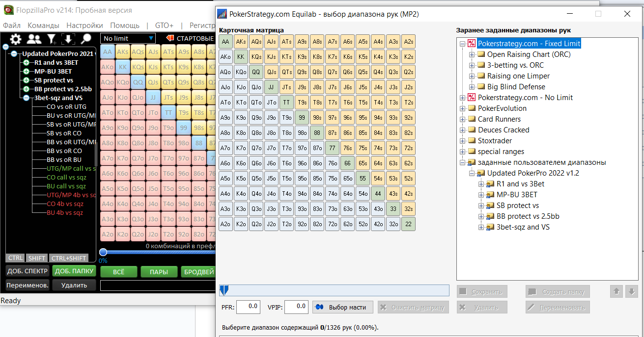Collapse Updated PokerPro 2021 in FlopzillaPro tree

pyautogui.click(x=14, y=54)
